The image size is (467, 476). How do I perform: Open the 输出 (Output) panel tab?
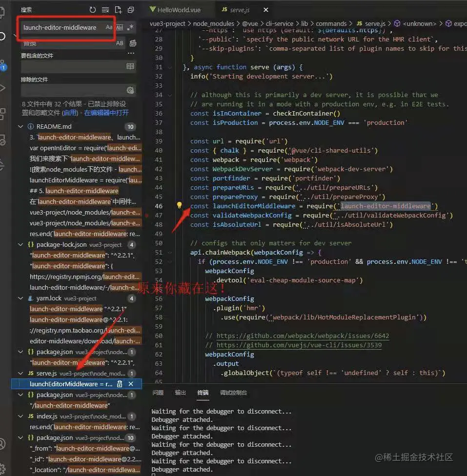tap(181, 393)
